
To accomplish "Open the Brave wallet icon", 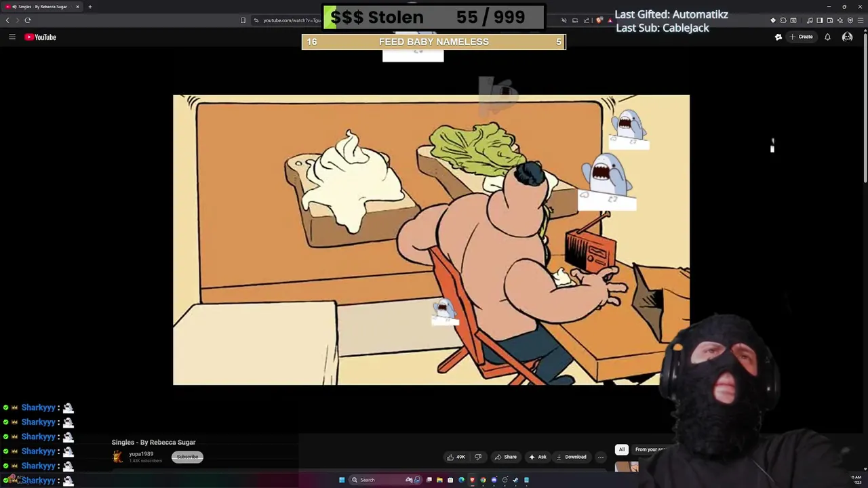I will (830, 20).
